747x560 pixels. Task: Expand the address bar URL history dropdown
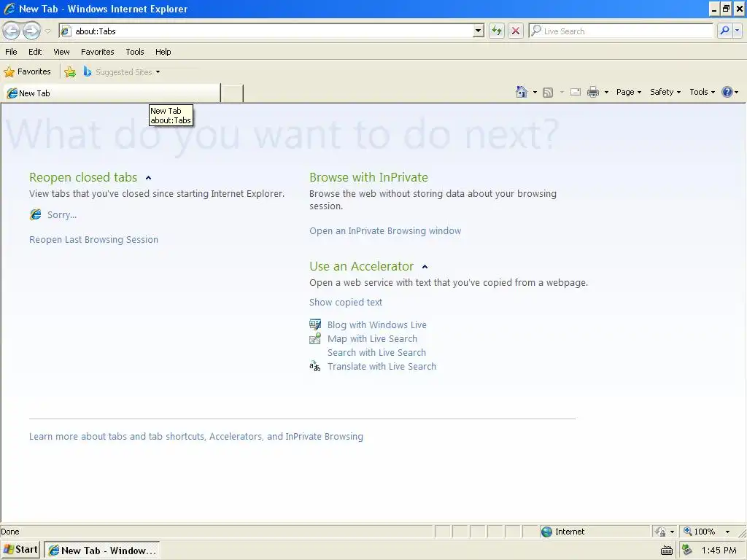pos(479,31)
